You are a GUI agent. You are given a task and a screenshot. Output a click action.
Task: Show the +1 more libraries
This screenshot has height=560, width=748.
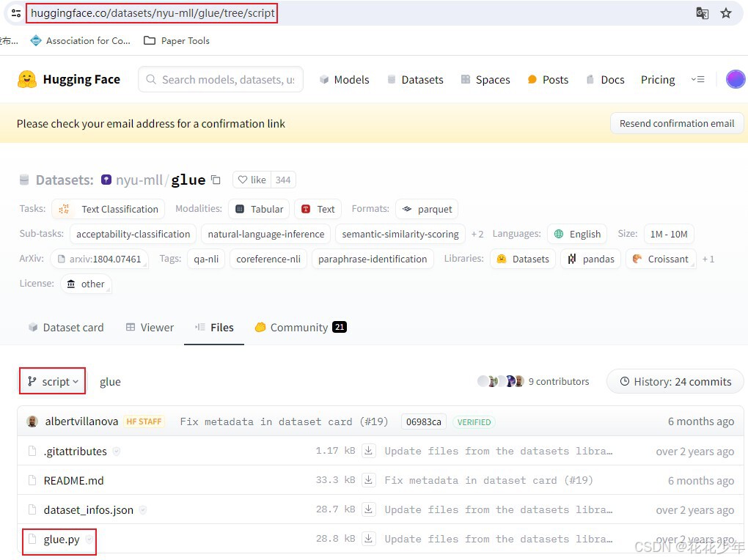pyautogui.click(x=708, y=259)
